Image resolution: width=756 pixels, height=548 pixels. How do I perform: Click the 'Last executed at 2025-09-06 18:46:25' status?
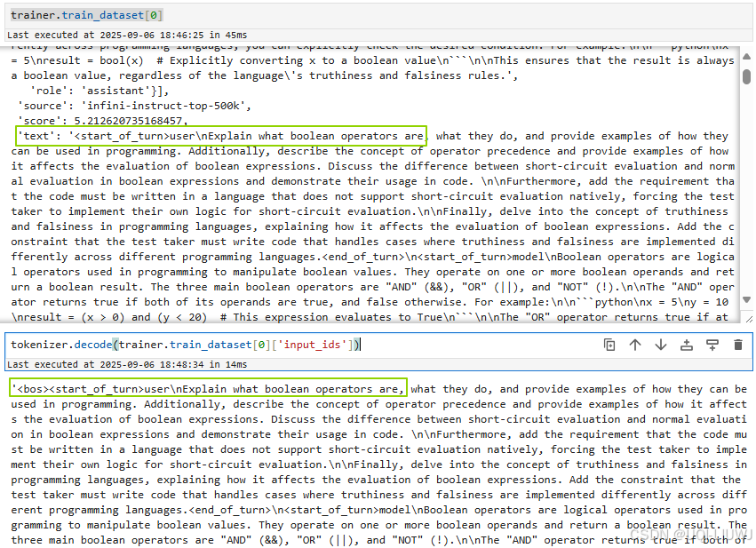click(x=127, y=35)
